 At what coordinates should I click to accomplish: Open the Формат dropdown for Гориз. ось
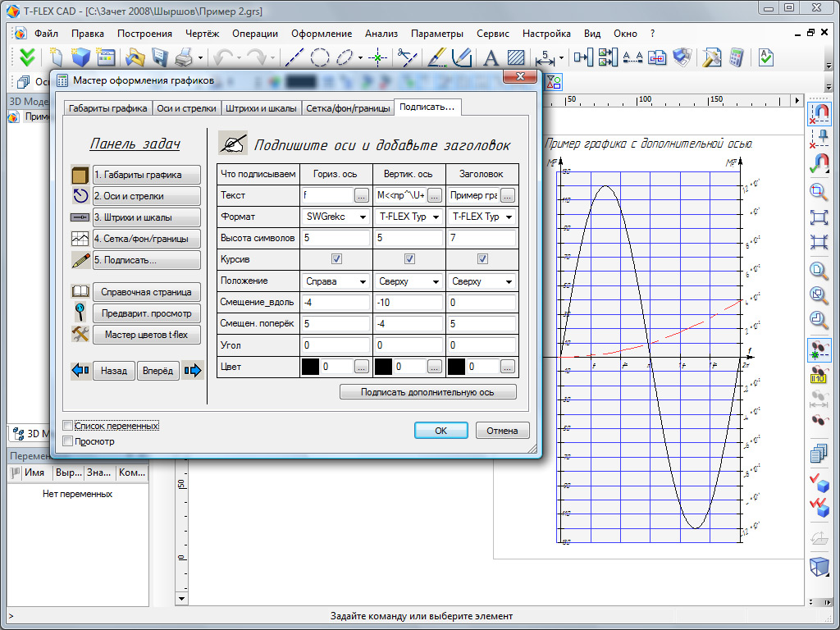coord(363,217)
